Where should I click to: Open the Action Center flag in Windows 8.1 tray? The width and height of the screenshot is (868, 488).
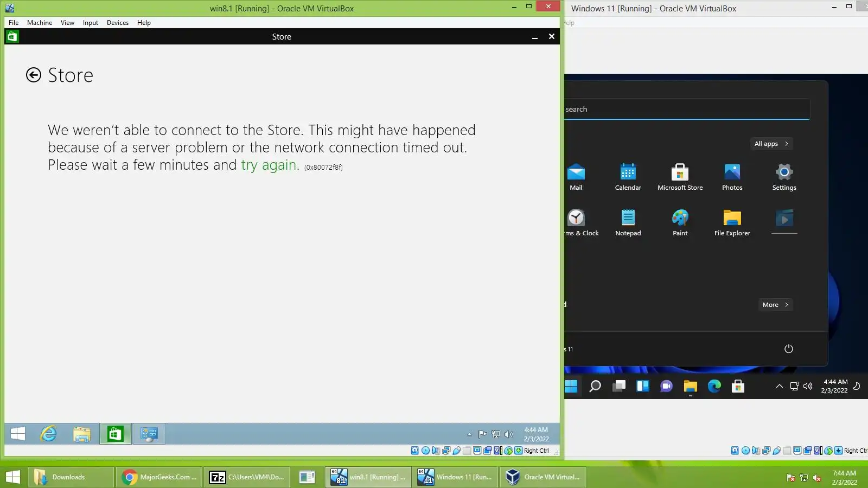coord(482,434)
